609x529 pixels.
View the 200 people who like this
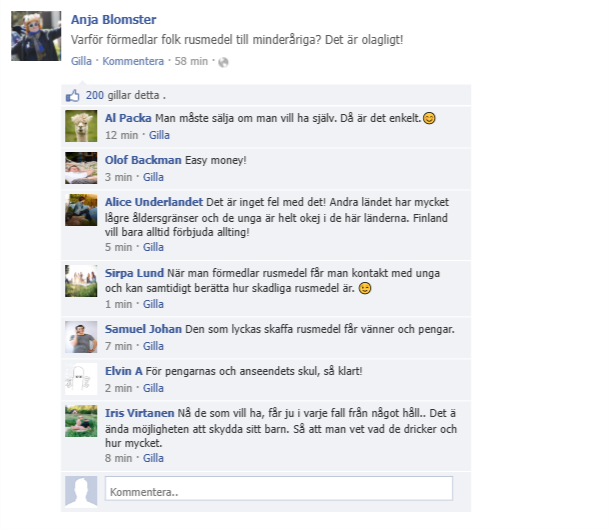click(x=95, y=95)
